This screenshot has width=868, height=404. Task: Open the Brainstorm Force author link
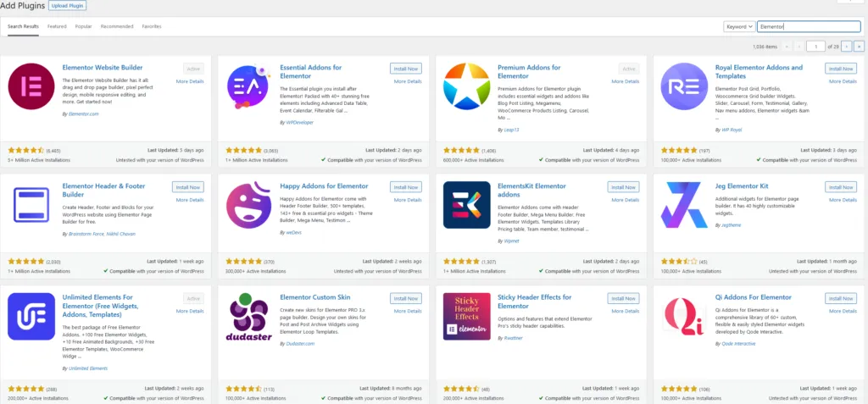[86, 234]
